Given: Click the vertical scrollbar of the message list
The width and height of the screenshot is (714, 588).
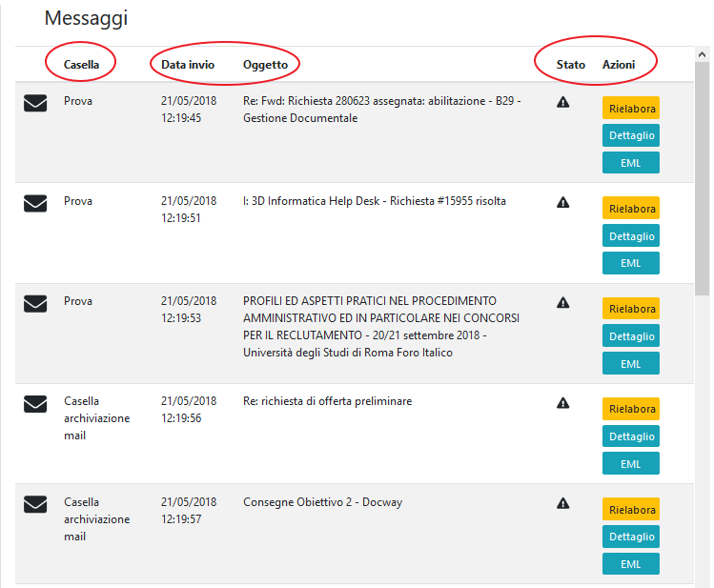Looking at the screenshot, I should 702,191.
